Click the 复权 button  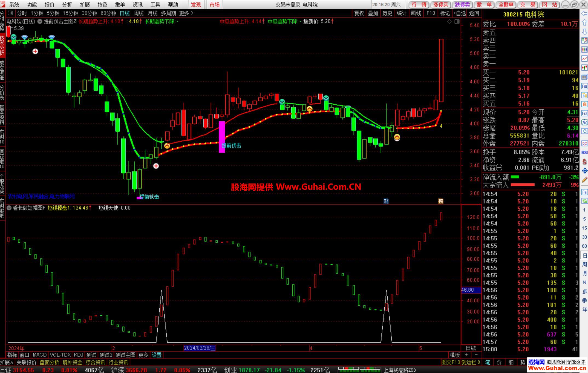pyautogui.click(x=359, y=13)
